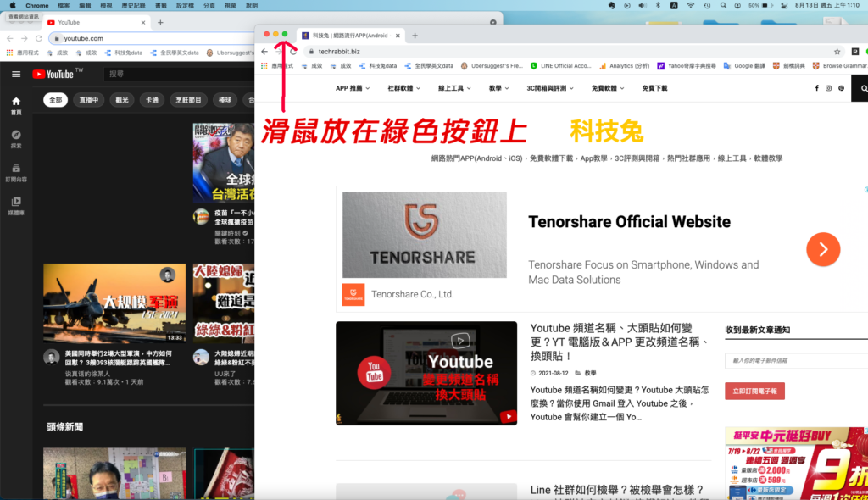Open a new tab in the YouTube window

click(160, 23)
